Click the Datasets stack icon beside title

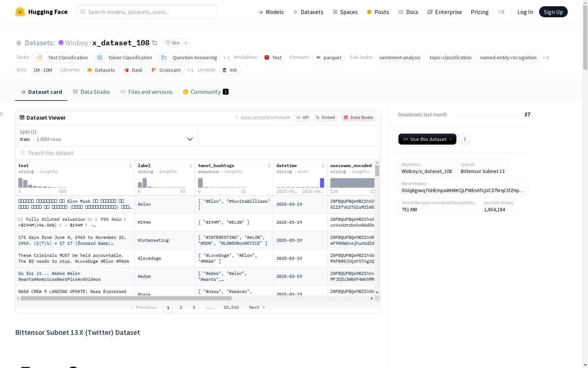[x=19, y=43]
